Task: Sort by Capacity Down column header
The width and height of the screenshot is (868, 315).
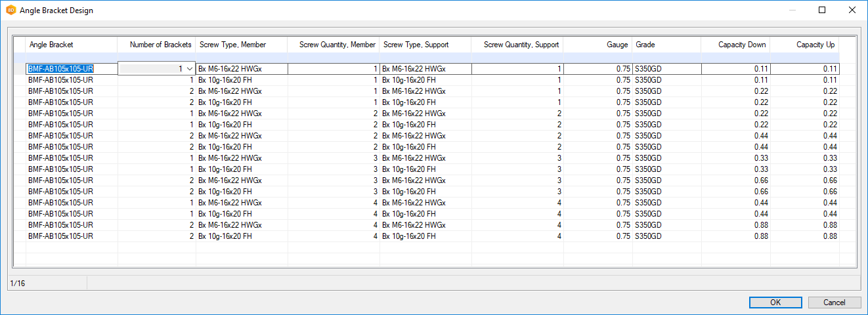Action: click(735, 45)
